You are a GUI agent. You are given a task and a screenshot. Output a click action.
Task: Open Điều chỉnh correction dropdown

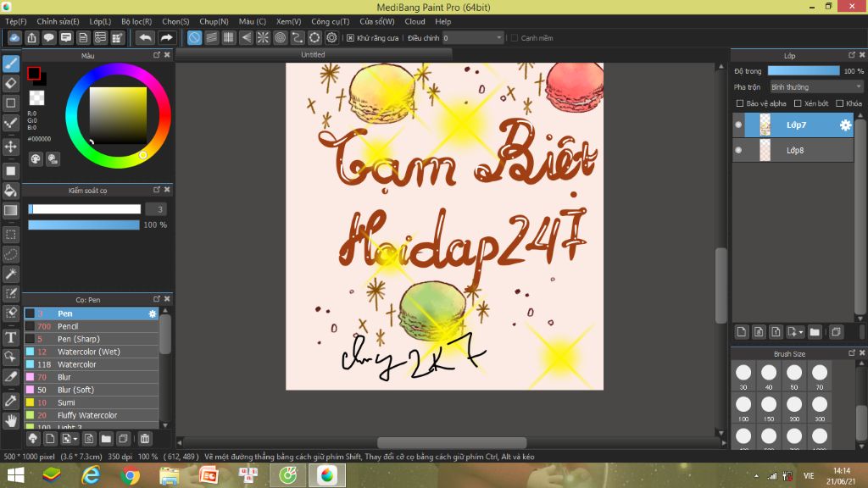click(472, 37)
